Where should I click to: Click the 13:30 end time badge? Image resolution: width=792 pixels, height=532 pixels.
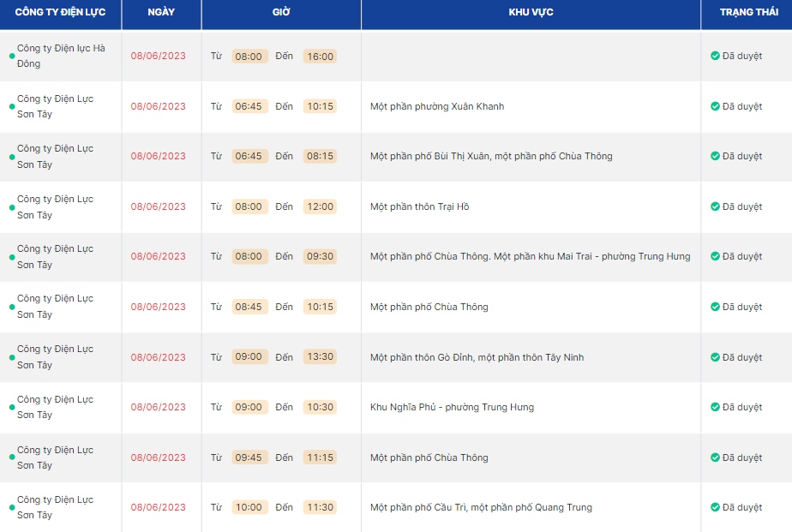click(321, 356)
